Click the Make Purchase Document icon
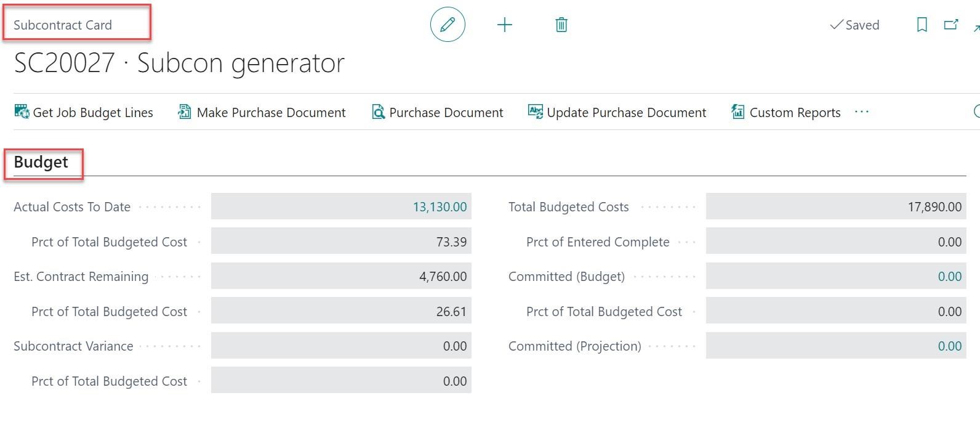This screenshot has width=980, height=435. pos(184,112)
